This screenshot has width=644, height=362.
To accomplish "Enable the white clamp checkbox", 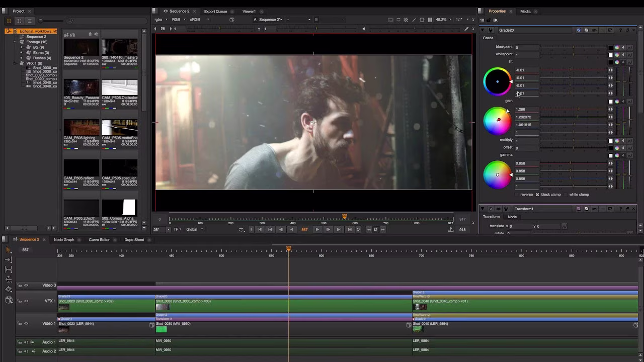I will [x=566, y=195].
